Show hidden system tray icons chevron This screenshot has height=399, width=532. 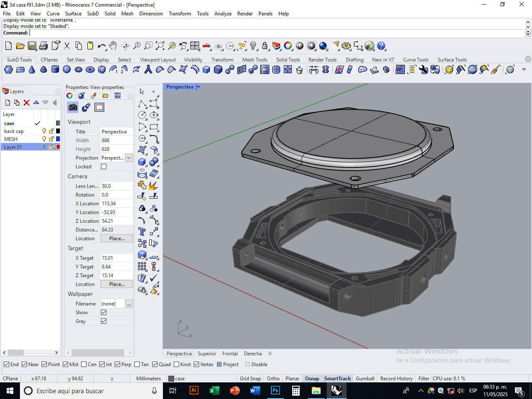pyautogui.click(x=421, y=391)
